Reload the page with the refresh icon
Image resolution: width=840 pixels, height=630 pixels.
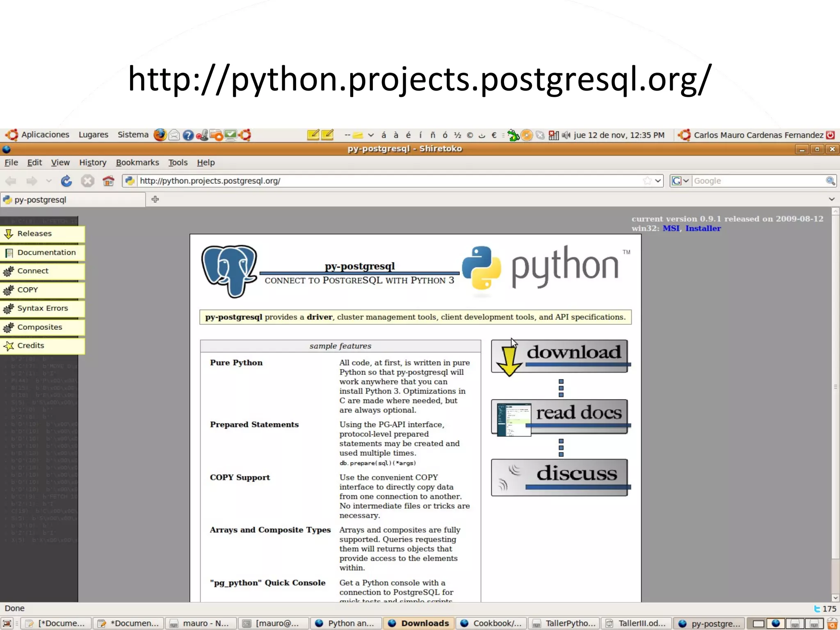66,181
